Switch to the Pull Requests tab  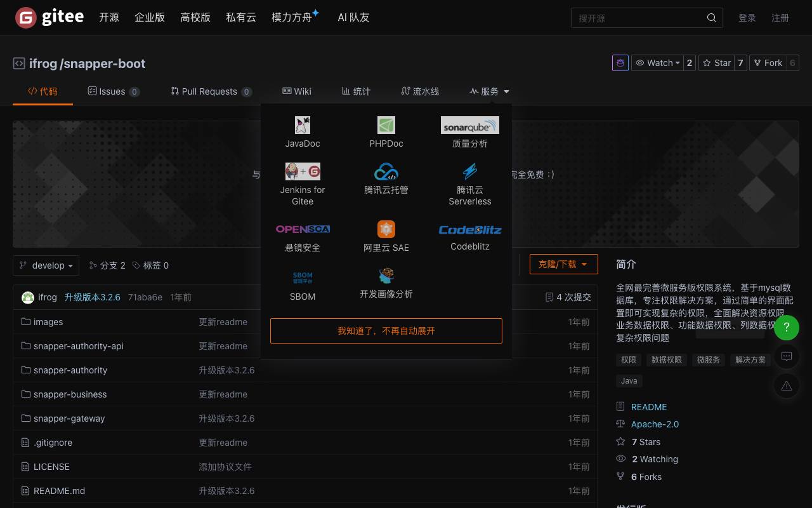click(211, 91)
